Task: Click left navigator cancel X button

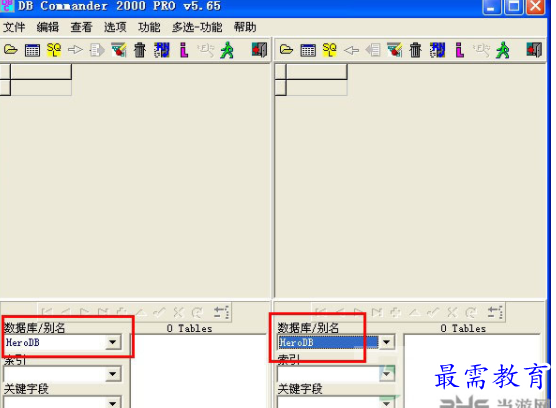Action: click(178, 312)
